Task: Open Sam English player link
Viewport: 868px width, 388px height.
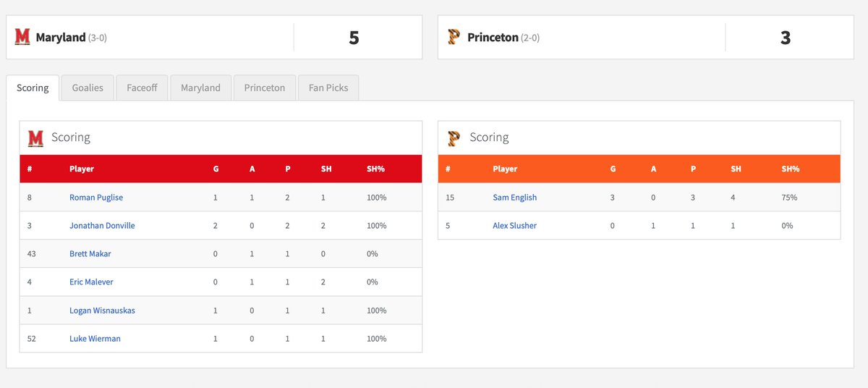Action: (x=514, y=198)
